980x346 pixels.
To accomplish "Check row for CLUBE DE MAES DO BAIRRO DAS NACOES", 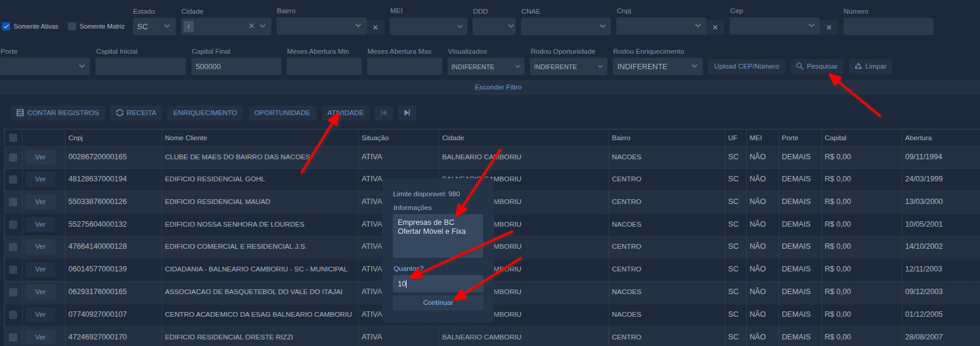I will coord(13,157).
